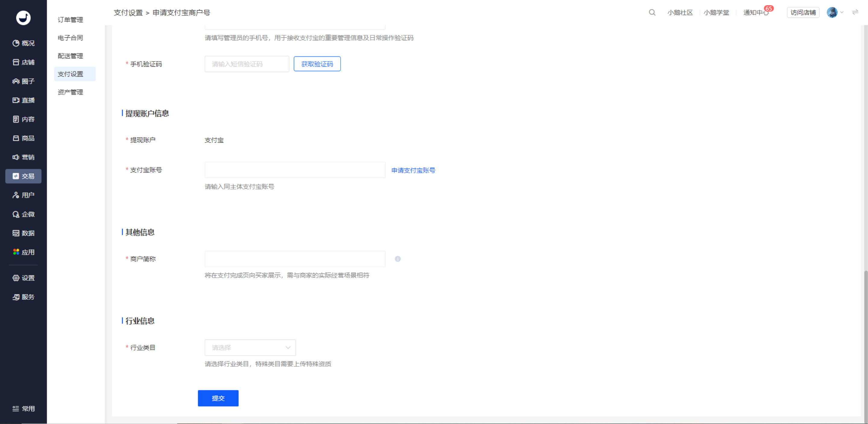Click the 支付宝 withdrawal account value
The image size is (868, 424).
click(214, 140)
